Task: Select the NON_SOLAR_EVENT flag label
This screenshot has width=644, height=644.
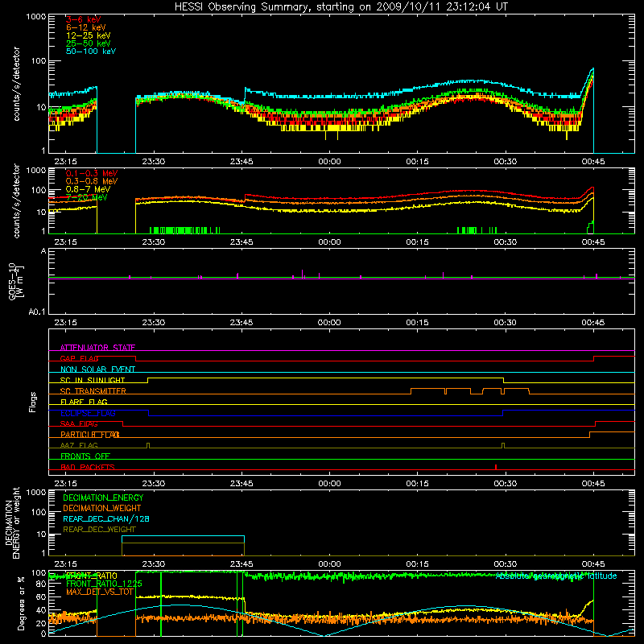Action: [97, 369]
